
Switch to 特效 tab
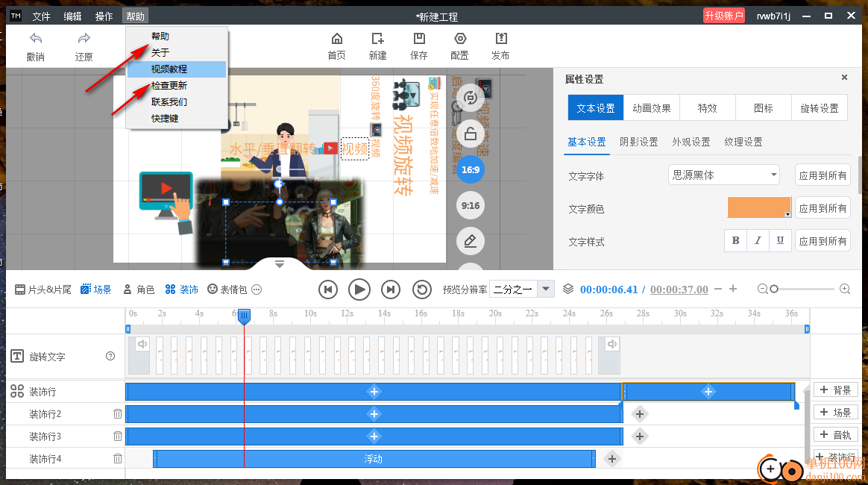(708, 108)
